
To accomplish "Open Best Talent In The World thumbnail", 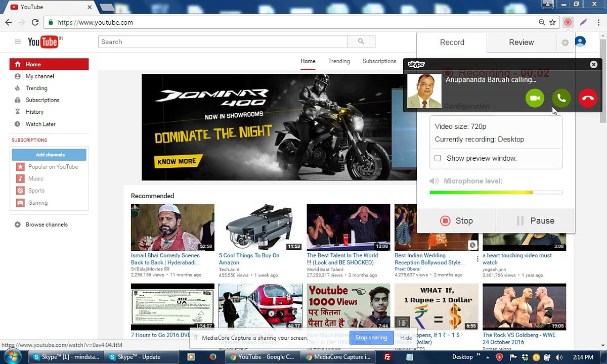I will coord(348,227).
